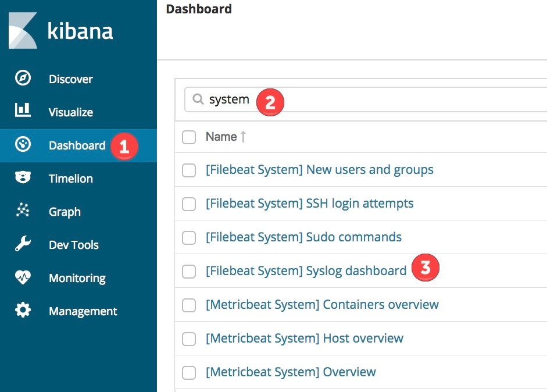Open the Host overview dashboard

pyautogui.click(x=305, y=338)
